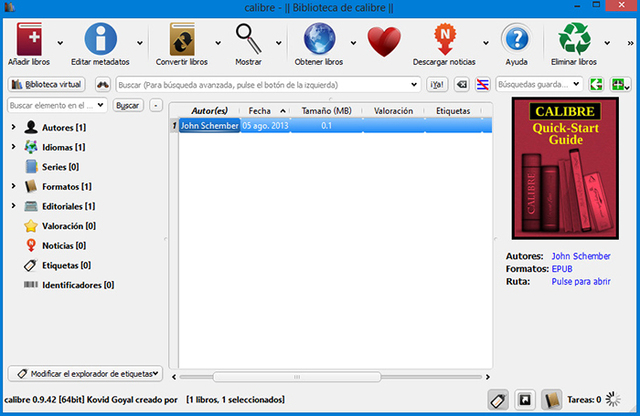Click Descargar noticias icon
Screen dimensions: 640x416
pos(445,39)
